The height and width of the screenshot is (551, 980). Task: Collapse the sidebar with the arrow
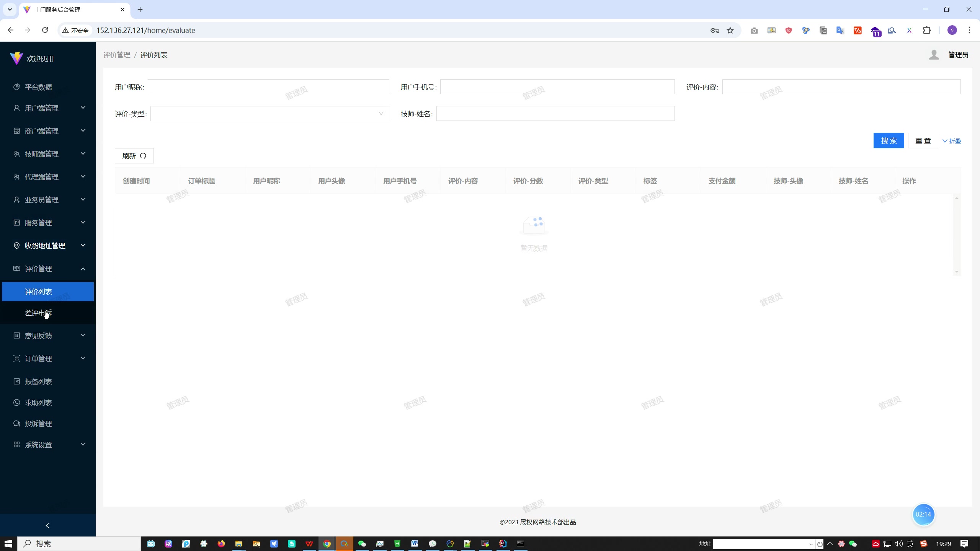click(47, 525)
